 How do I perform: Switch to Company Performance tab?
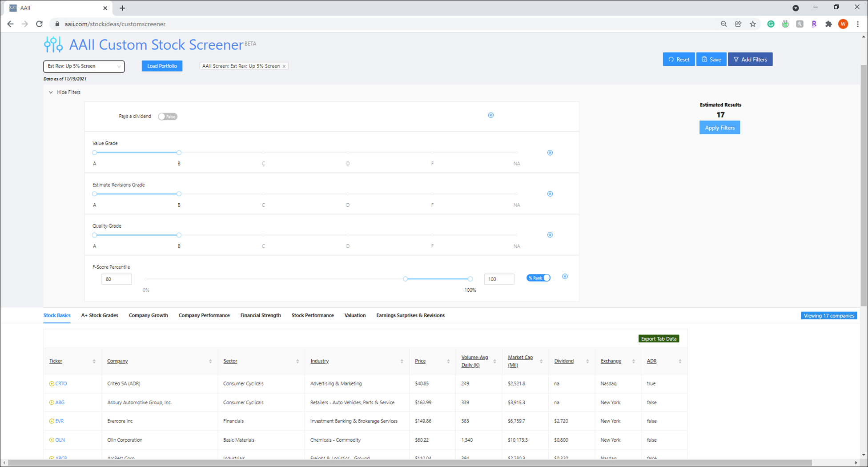(x=204, y=315)
